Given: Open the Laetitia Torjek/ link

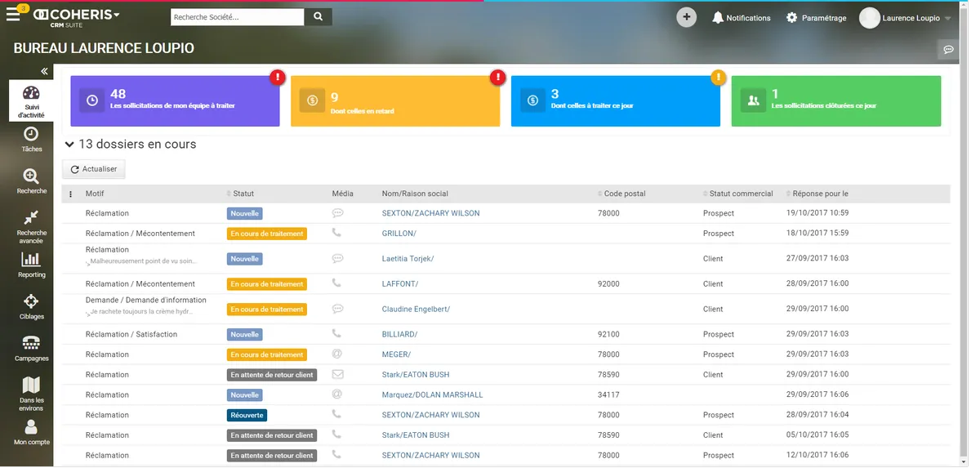Looking at the screenshot, I should point(408,259).
